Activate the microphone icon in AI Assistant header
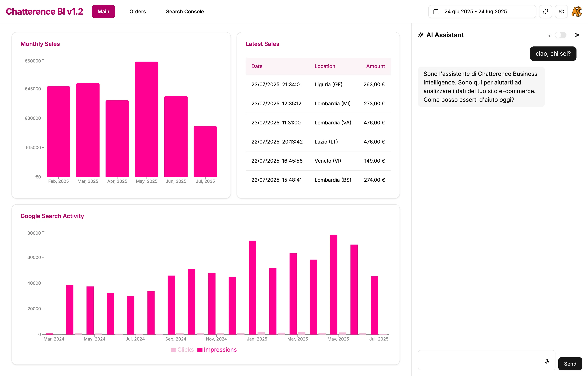Screen dimensions: 588x376 coord(549,35)
